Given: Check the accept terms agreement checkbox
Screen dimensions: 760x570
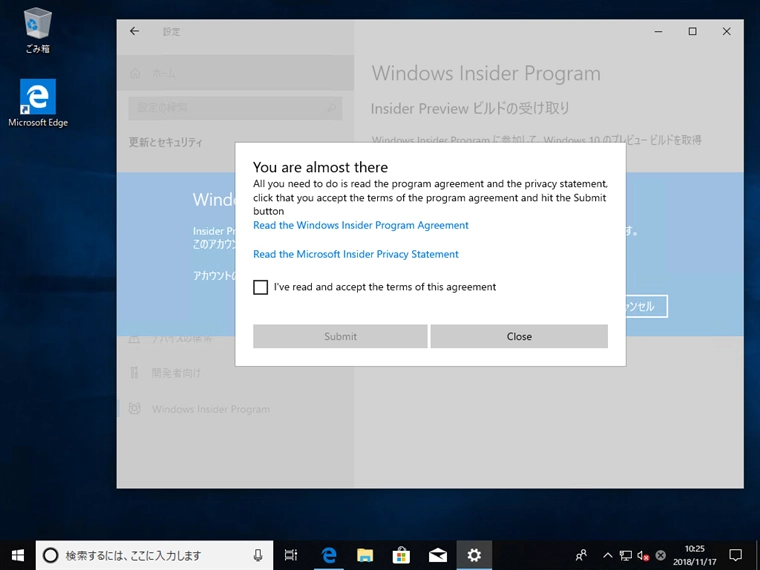Looking at the screenshot, I should tap(260, 287).
